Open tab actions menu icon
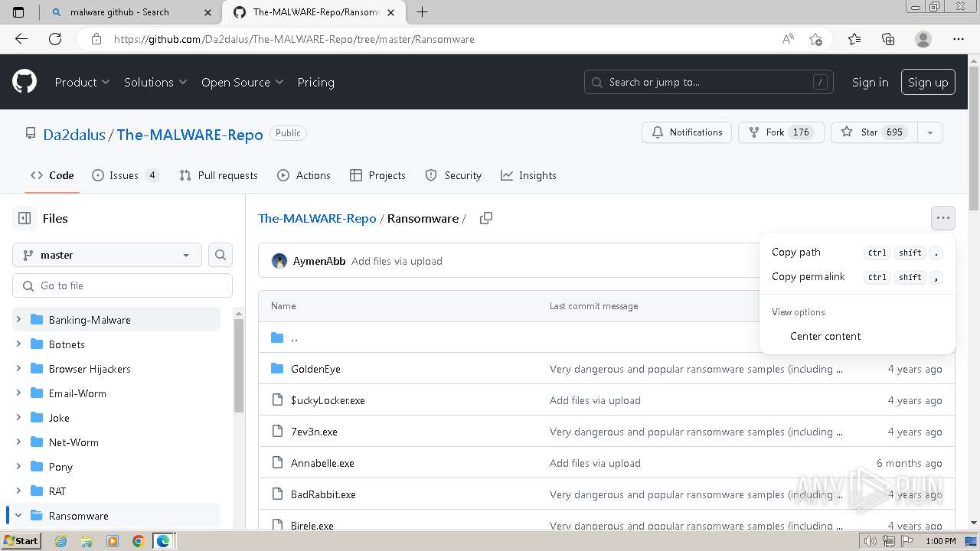The height and width of the screenshot is (551, 980). pyautogui.click(x=19, y=11)
